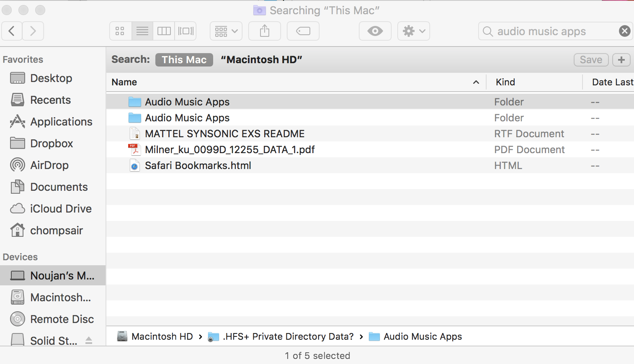
Task: Open Desktop in the sidebar
Action: tap(53, 78)
